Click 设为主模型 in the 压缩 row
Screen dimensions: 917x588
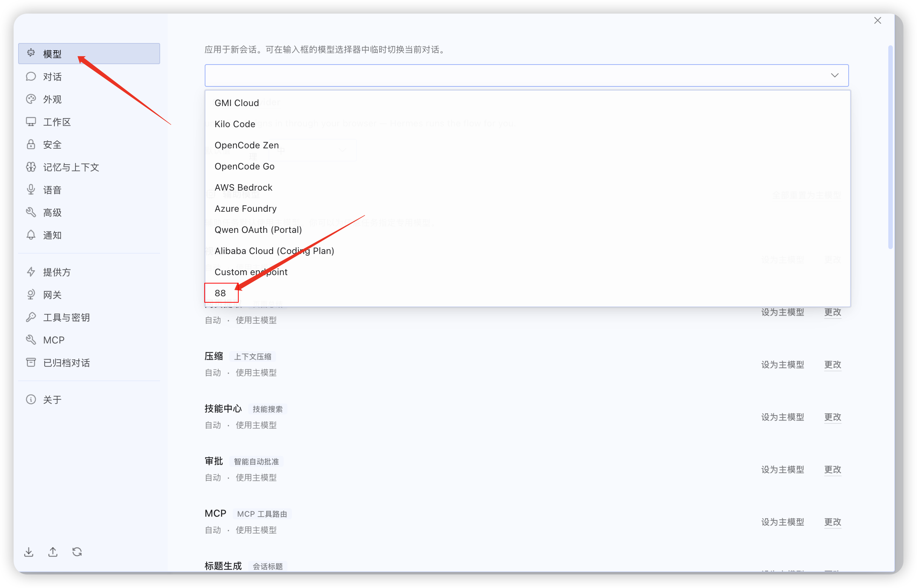[x=783, y=365]
